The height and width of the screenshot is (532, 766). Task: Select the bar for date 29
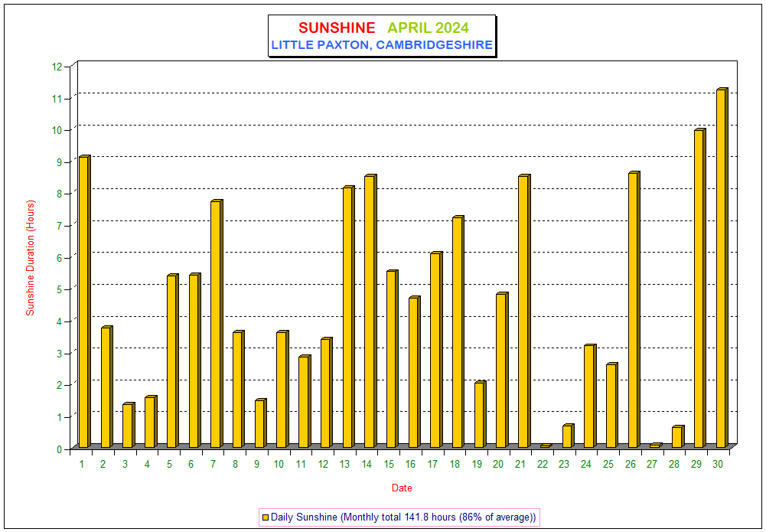coord(699,289)
